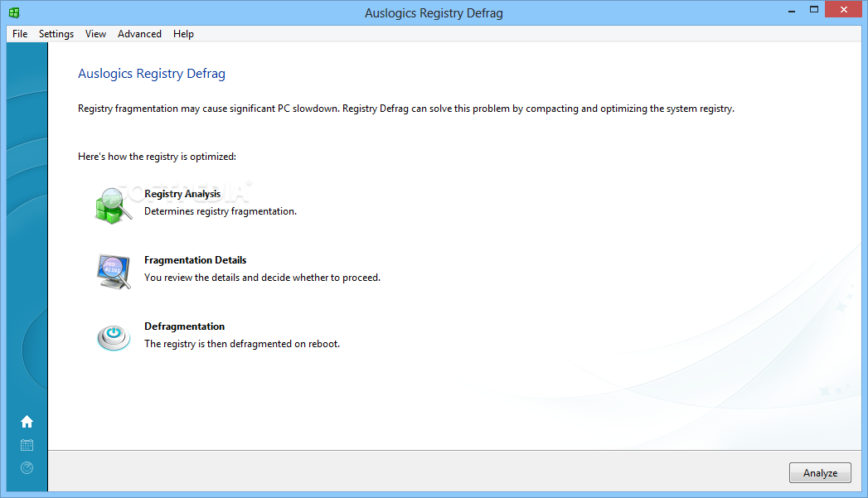Screen dimensions: 868x498
Task: Open the Home view in sidebar
Action: coord(27,423)
